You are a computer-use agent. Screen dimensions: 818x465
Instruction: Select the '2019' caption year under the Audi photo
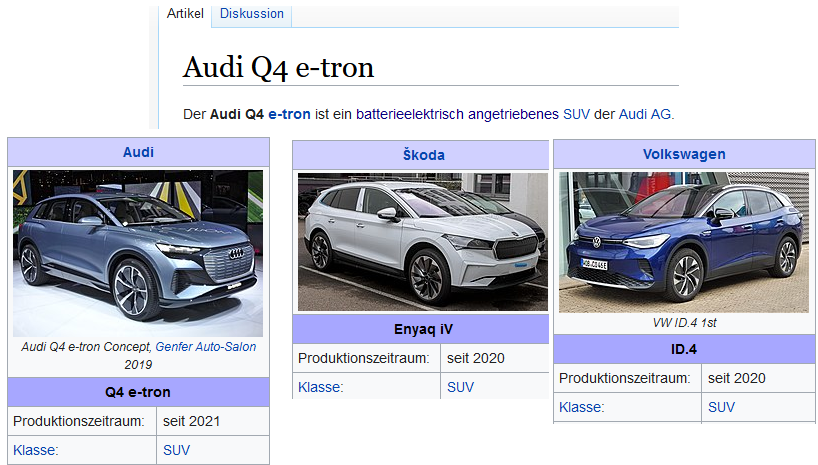(138, 365)
